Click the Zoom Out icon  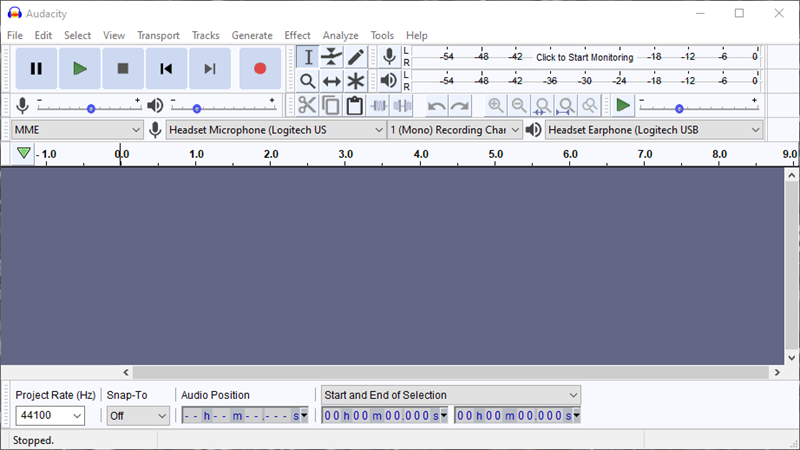point(519,106)
